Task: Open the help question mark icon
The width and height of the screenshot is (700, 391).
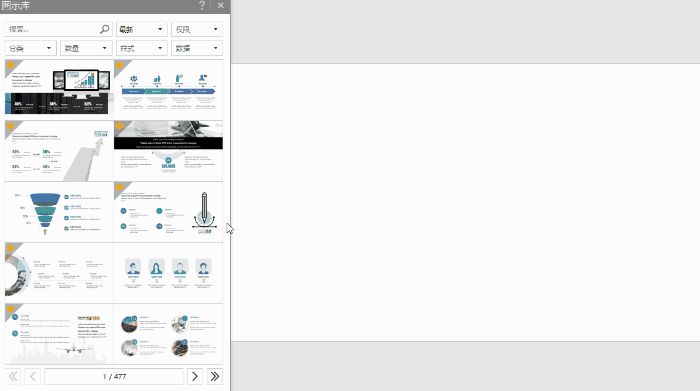Action: click(x=202, y=5)
